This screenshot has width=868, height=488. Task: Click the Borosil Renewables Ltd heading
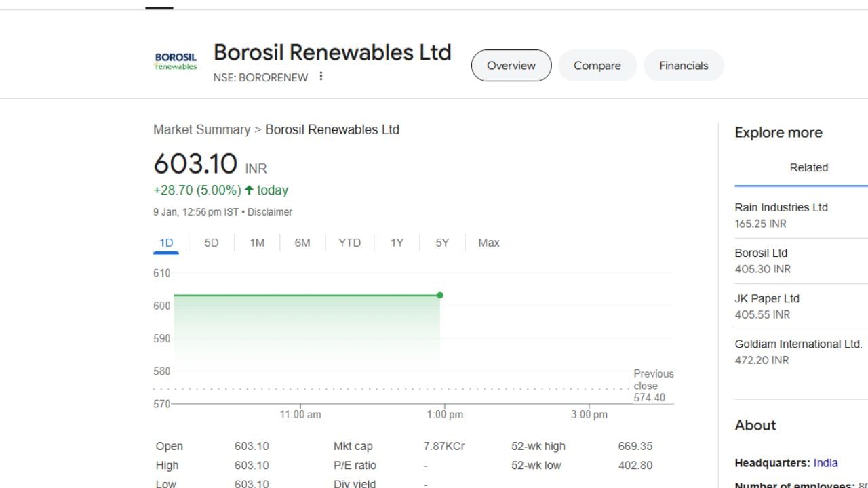pos(332,52)
